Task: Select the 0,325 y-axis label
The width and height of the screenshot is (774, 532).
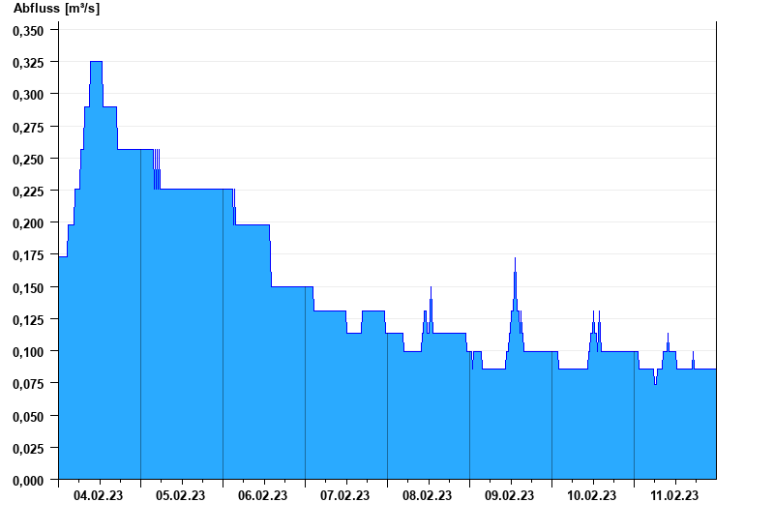Action: pos(28,63)
